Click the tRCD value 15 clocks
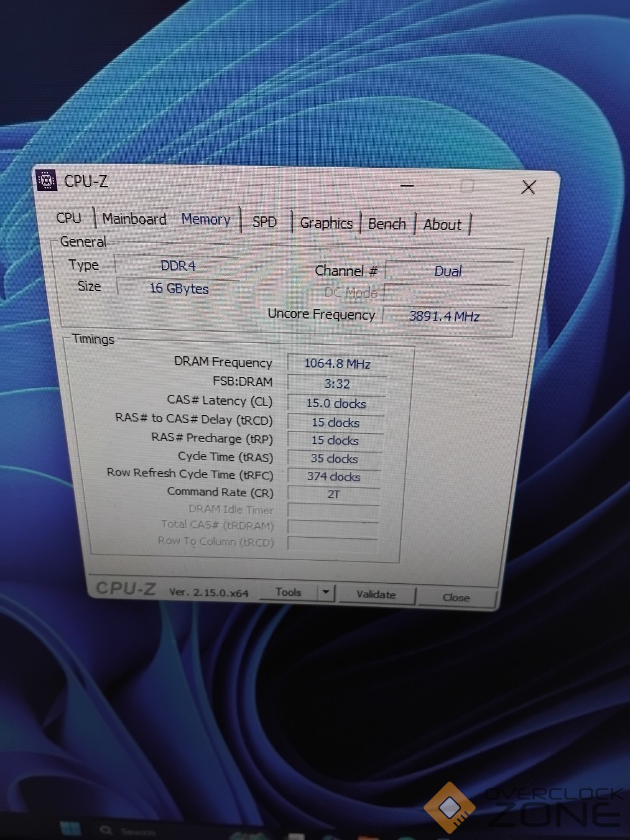 pyautogui.click(x=336, y=423)
